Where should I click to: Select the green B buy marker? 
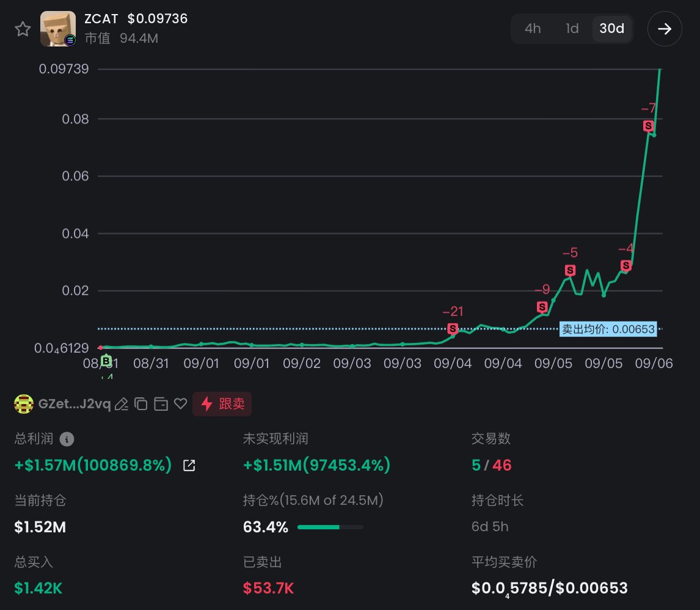(x=106, y=361)
